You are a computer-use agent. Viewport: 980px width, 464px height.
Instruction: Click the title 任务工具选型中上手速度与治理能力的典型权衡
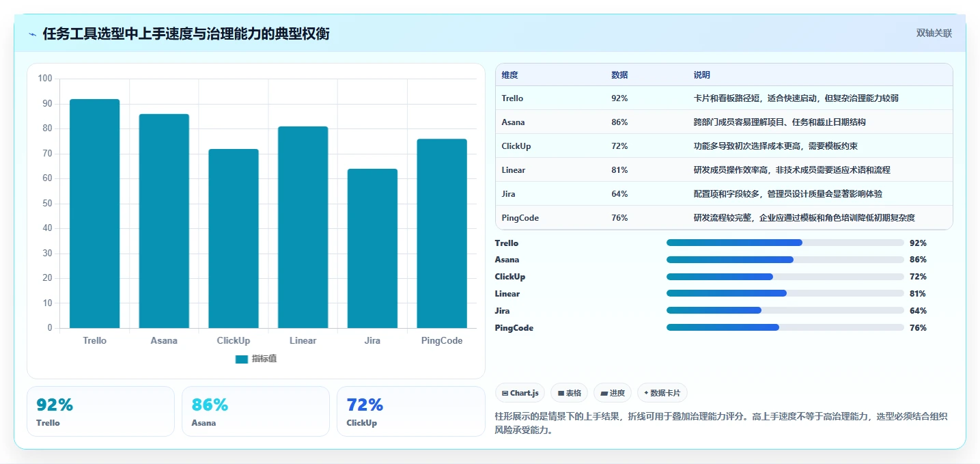186,33
